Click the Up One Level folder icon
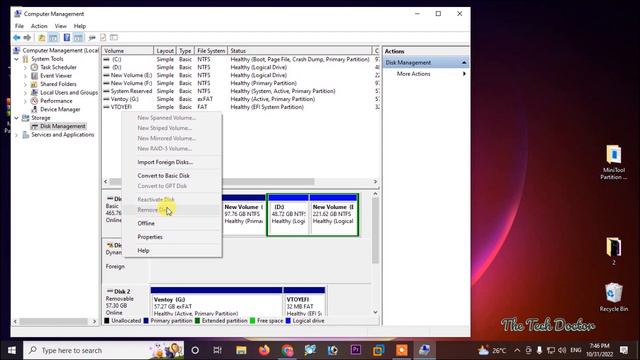The width and height of the screenshot is (640, 360). coord(42,38)
